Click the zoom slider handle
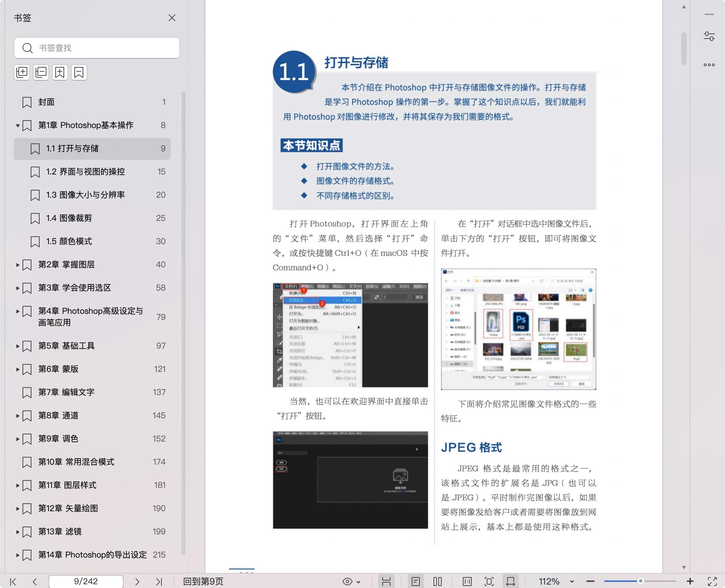Screen dimensions: 725x588 [641, 581]
